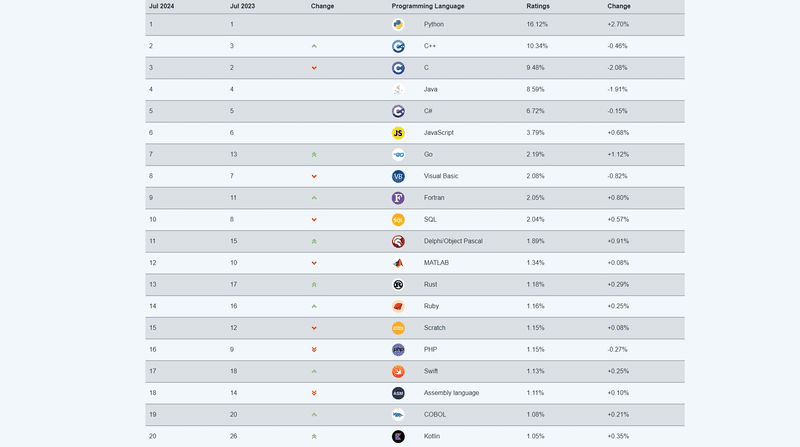Click the yellow JavaScript JS icon

pos(398,133)
